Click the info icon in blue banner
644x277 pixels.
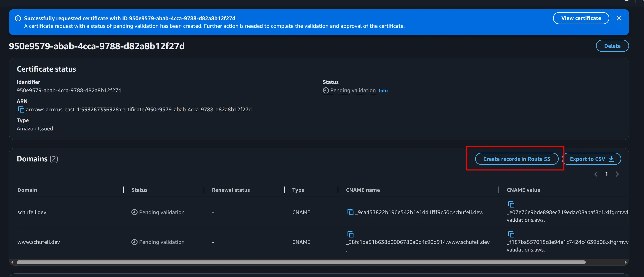pyautogui.click(x=18, y=18)
